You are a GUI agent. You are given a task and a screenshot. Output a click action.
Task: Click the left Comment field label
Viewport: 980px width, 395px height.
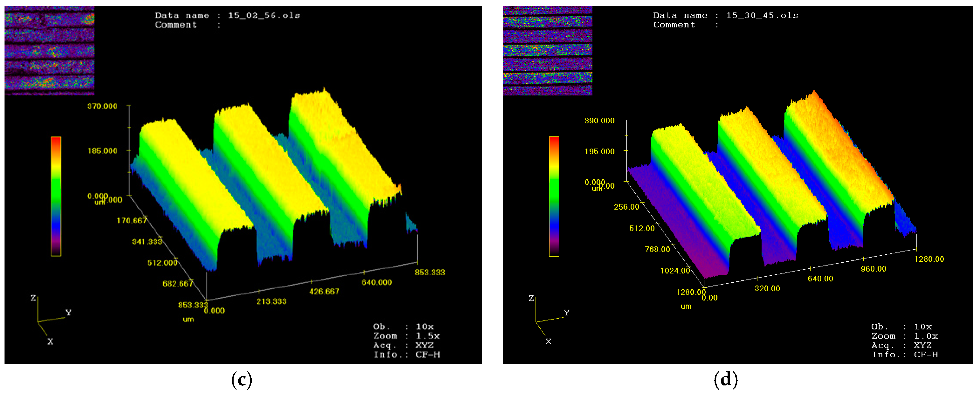(176, 25)
